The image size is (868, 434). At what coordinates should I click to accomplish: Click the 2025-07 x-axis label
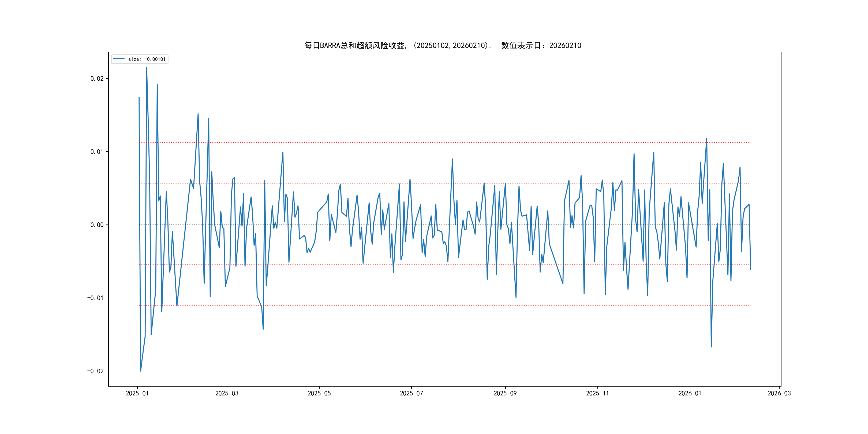click(411, 393)
